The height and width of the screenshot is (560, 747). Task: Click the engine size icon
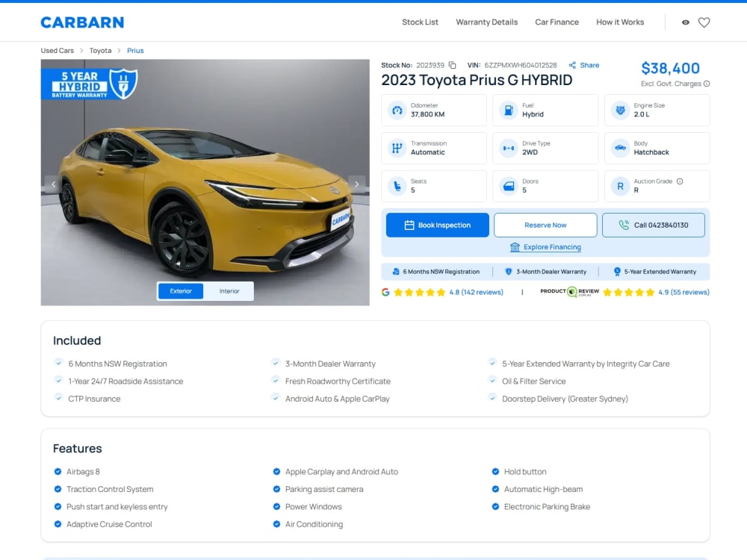click(x=620, y=111)
